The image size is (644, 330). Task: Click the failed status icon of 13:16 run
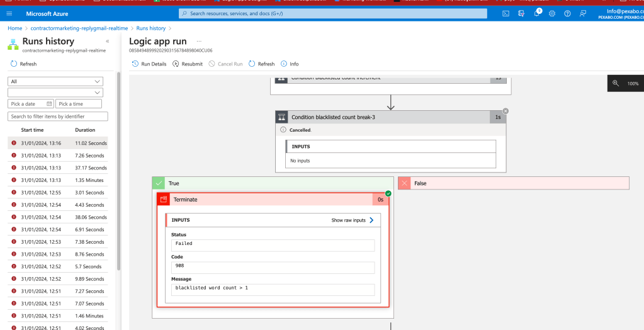14,143
